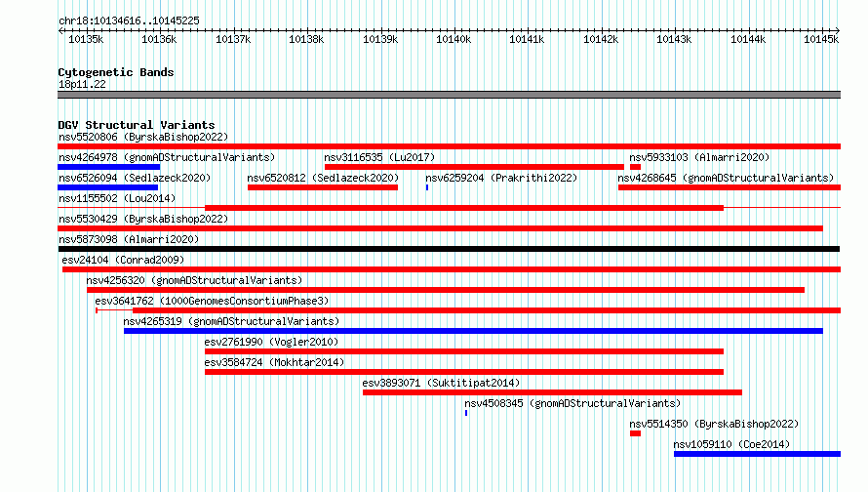The height and width of the screenshot is (492, 868).
Task: Click the esv3641762 (1000GenomesConsortiumPhase3) label
Action: 212,301
